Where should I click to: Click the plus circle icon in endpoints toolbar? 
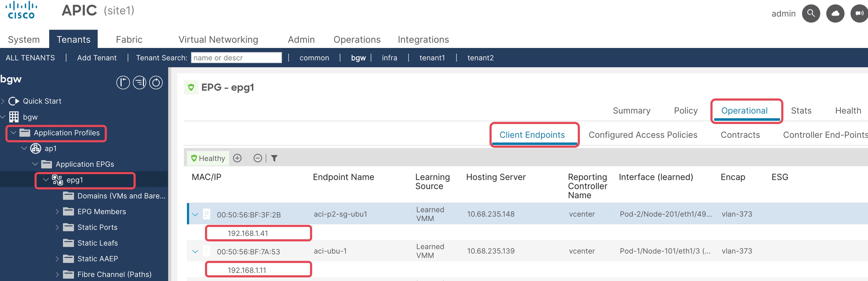coord(237,158)
